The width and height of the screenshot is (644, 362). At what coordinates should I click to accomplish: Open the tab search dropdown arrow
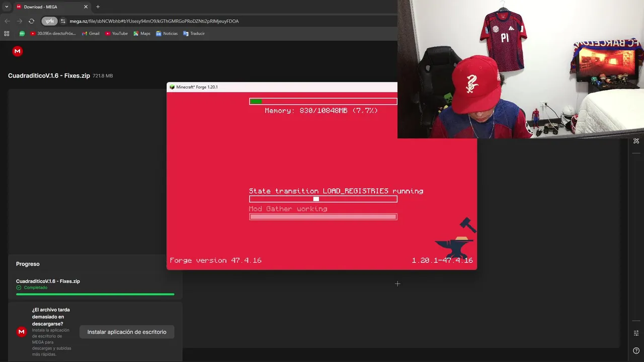click(7, 7)
